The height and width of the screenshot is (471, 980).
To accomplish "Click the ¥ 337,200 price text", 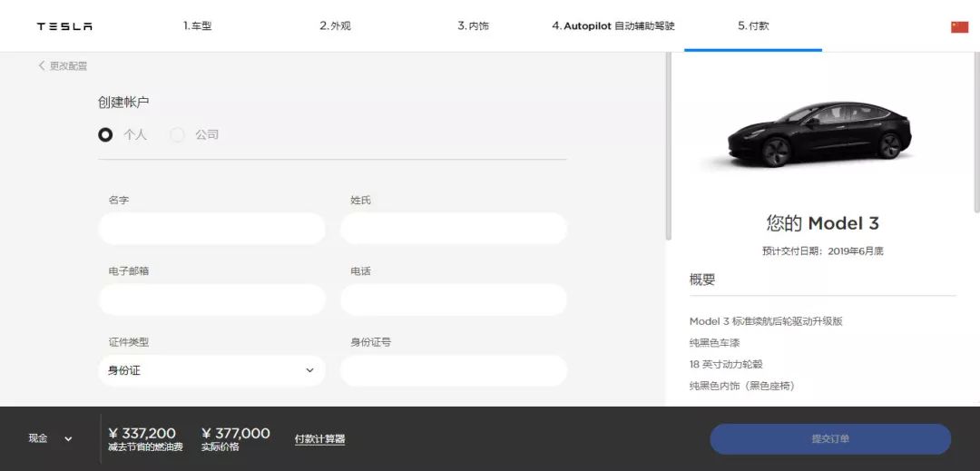I will click(x=142, y=434).
